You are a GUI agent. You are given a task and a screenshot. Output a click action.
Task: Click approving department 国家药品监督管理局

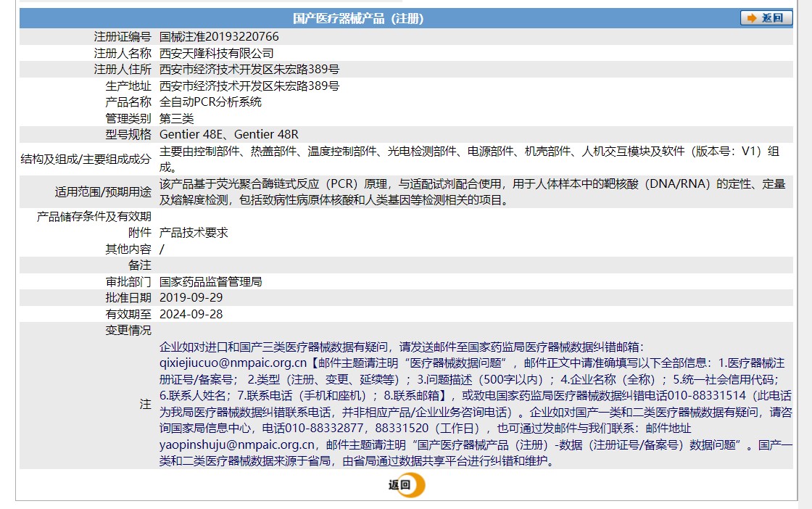tap(211, 281)
